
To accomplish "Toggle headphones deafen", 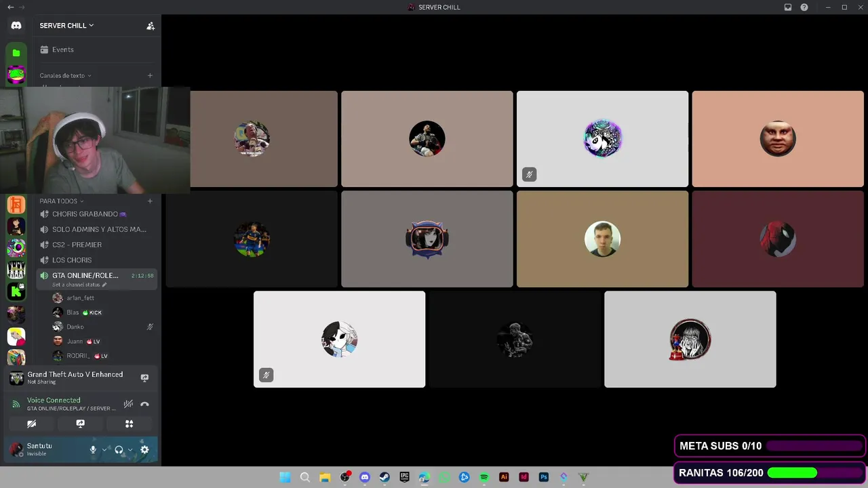I will [119, 449].
